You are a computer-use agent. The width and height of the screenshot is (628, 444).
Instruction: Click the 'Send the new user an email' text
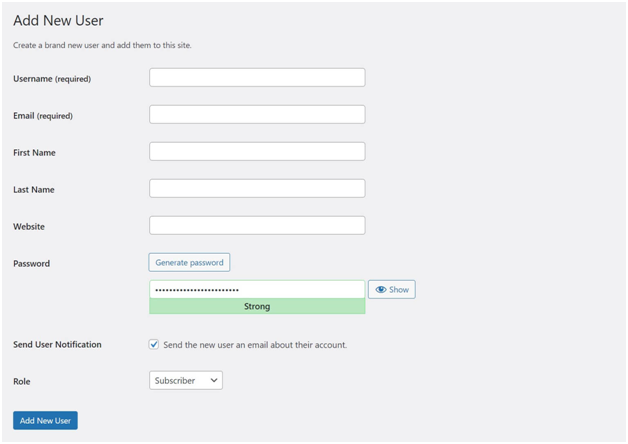(x=255, y=345)
